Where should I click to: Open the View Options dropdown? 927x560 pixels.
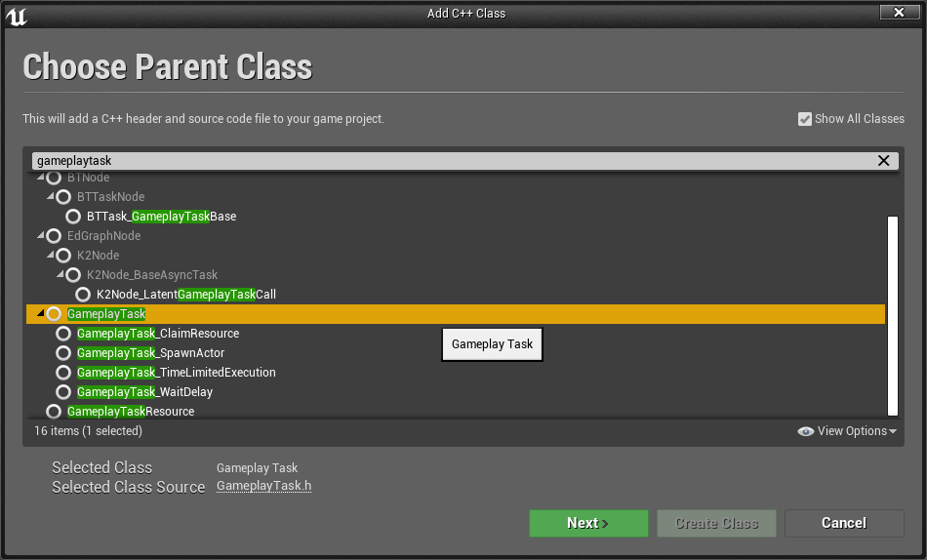(x=847, y=431)
